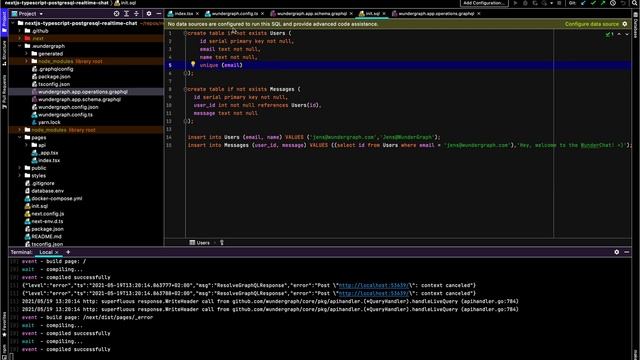Open second localhost:53639 link in terminal
640x360 pixels.
[373, 293]
